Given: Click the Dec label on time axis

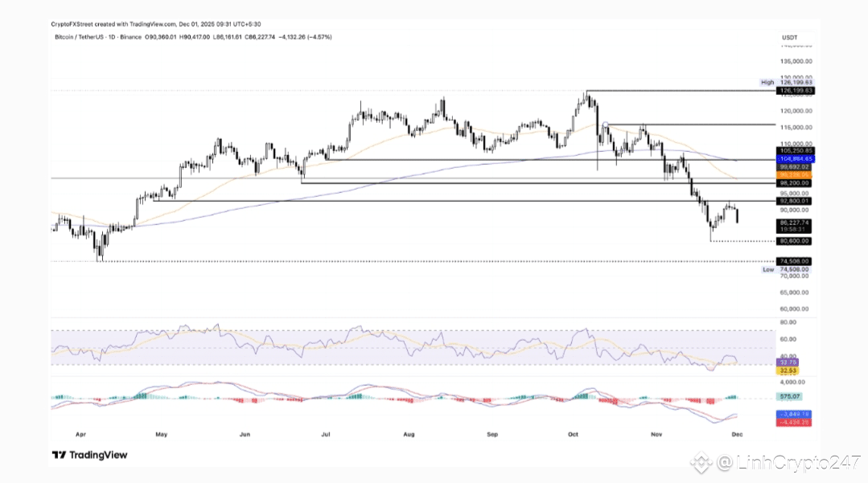Looking at the screenshot, I should tap(737, 434).
